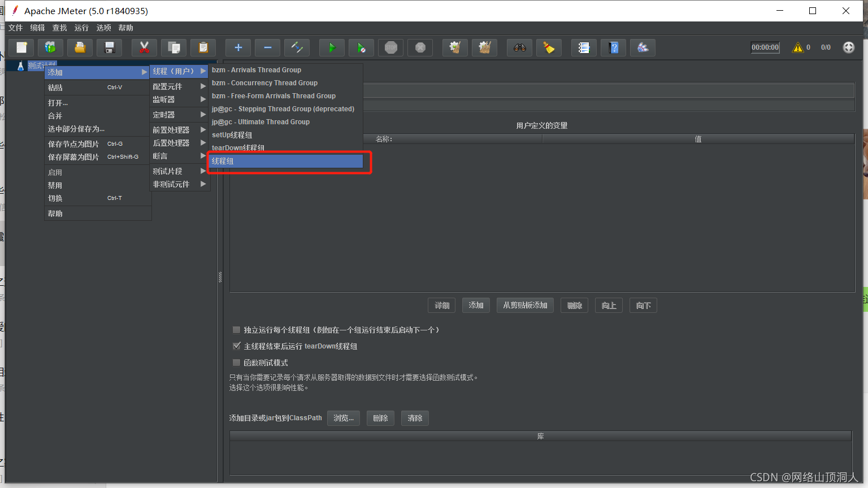Click the Open file folder icon
Viewport: 868px width, 488px height.
tap(80, 47)
